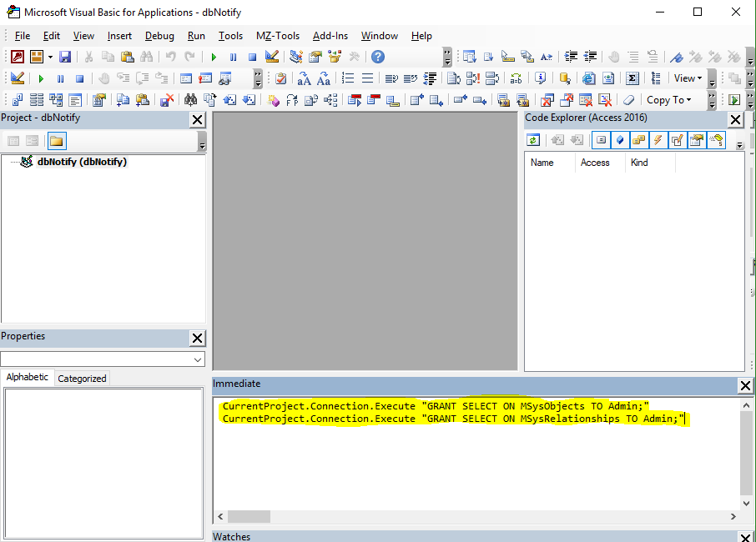Click the Save icon in the toolbar
756x542 pixels.
(65, 57)
